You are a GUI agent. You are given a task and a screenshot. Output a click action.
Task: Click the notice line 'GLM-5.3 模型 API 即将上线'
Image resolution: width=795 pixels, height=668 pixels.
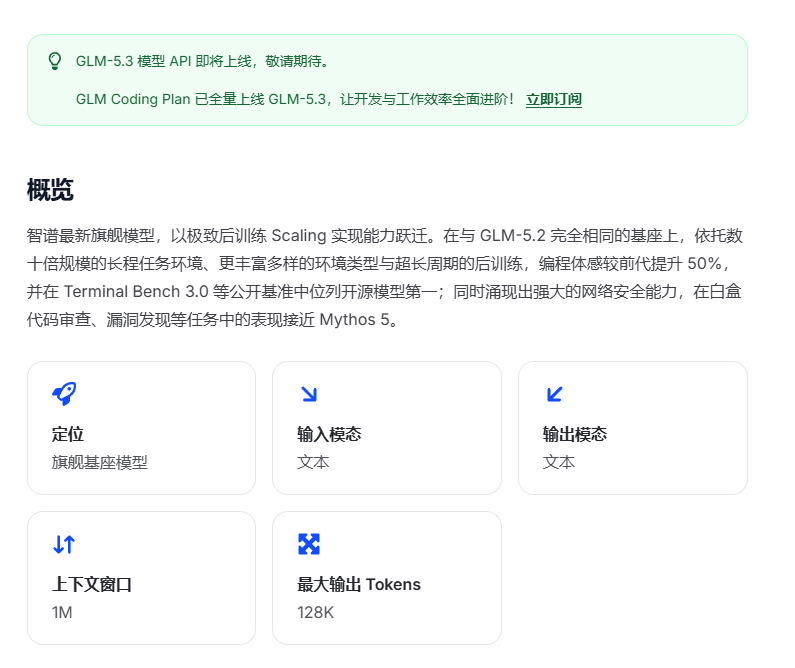(x=203, y=61)
